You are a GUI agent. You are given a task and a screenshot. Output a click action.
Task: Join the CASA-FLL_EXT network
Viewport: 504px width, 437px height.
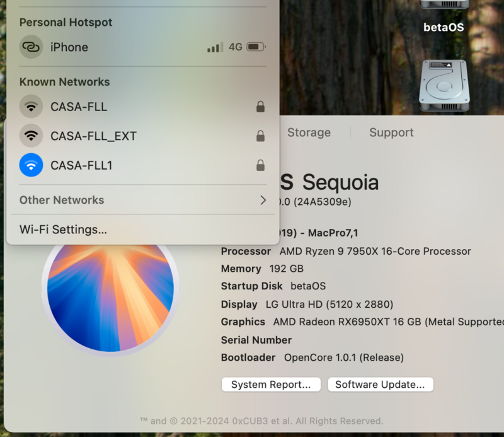[x=143, y=136]
